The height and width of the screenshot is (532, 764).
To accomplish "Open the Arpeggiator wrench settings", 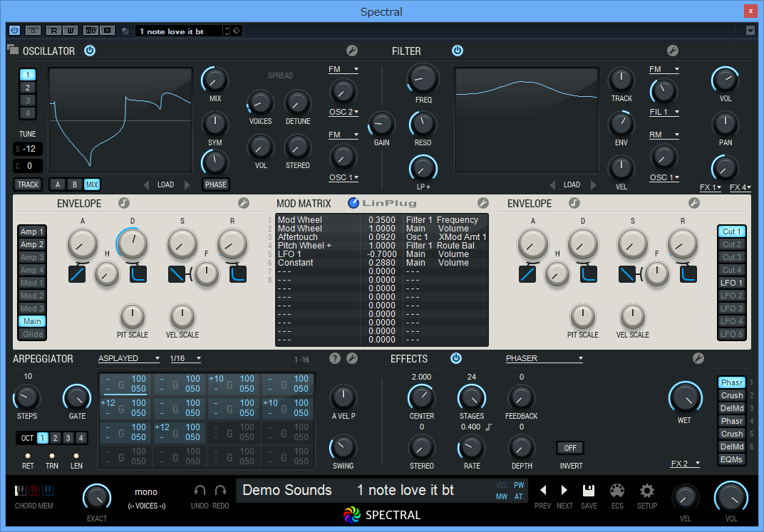I will (352, 359).
